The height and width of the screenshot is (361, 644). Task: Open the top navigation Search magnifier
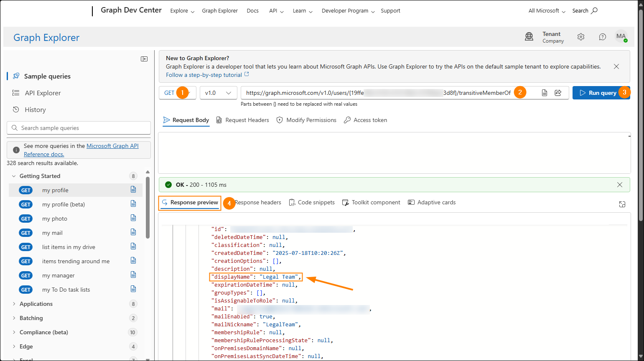pyautogui.click(x=595, y=10)
